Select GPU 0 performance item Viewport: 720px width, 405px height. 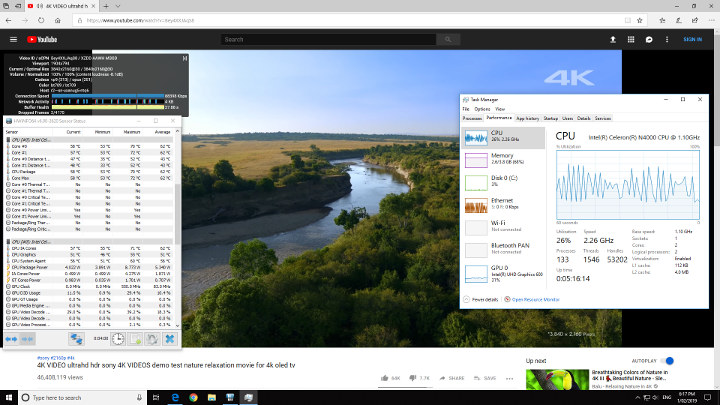(503, 273)
